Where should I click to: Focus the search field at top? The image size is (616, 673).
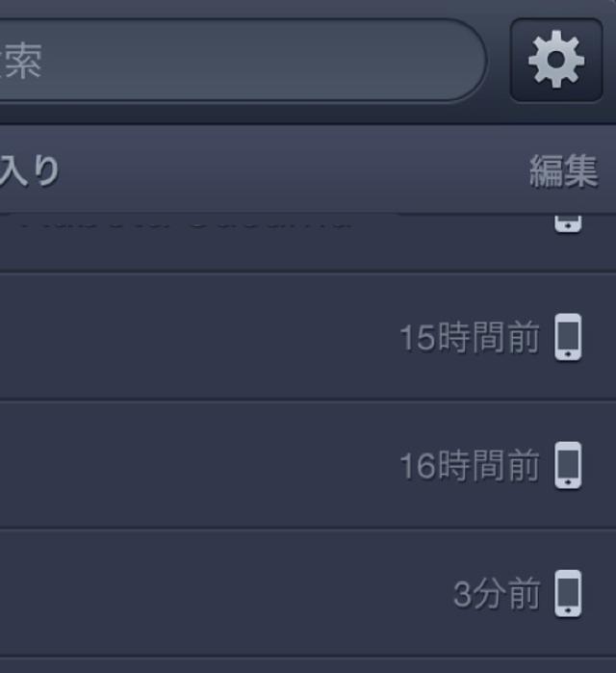tap(243, 60)
